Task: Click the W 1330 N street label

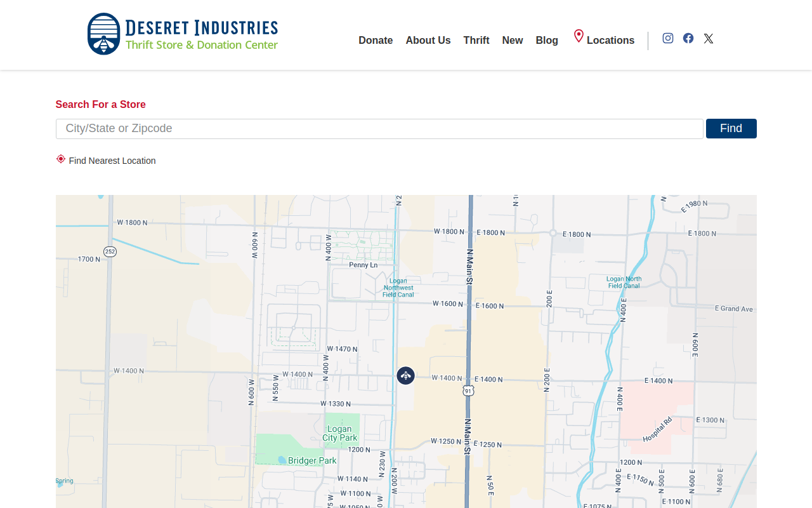Action: coord(336,404)
